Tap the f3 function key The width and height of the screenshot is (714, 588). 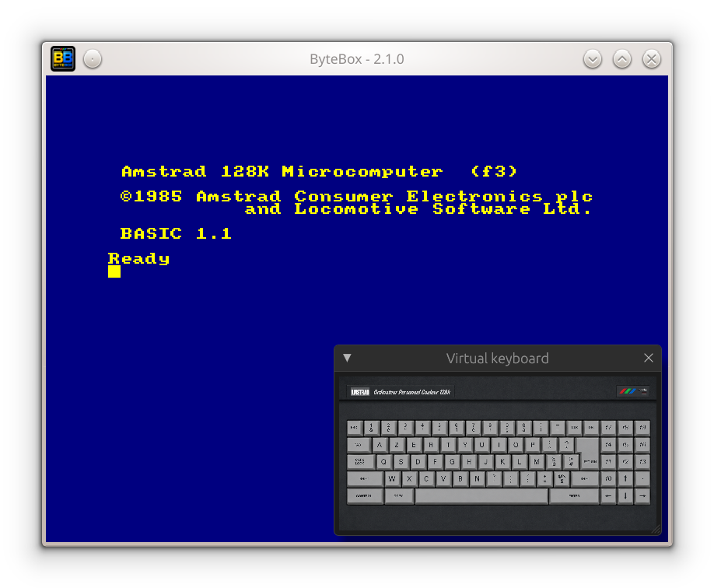642,462
